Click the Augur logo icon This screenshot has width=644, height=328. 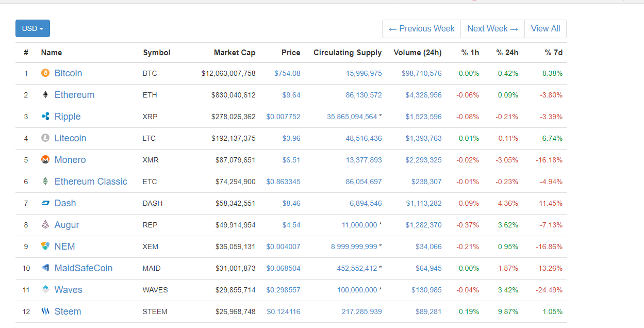point(45,225)
